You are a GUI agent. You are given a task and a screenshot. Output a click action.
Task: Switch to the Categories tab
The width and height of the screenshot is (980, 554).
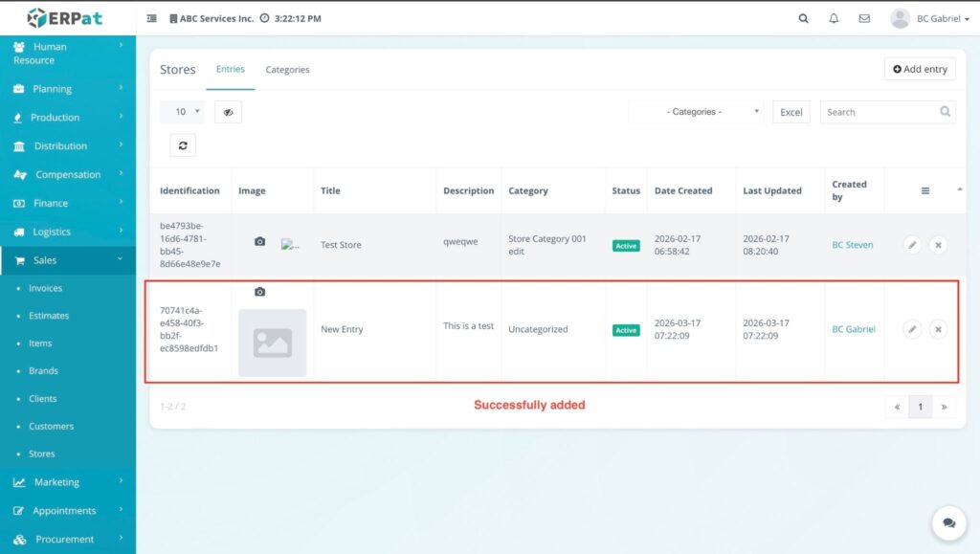(x=287, y=70)
